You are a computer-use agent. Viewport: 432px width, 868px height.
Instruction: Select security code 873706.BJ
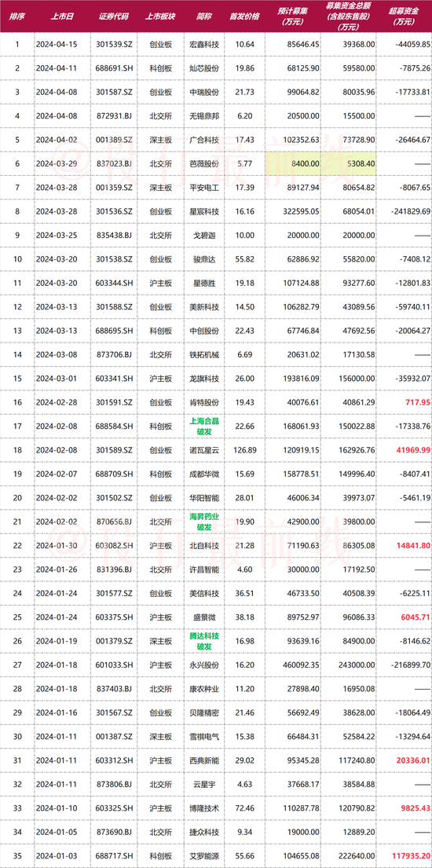point(114,354)
